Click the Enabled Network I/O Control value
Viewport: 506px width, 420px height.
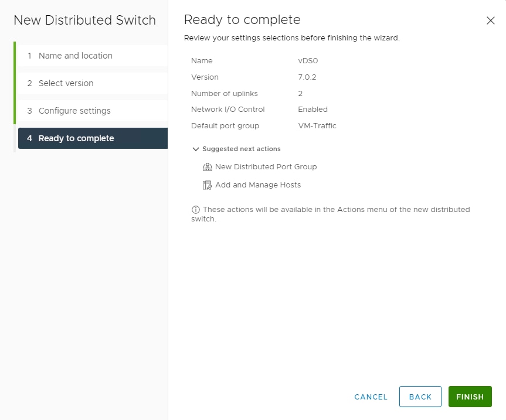313,110
